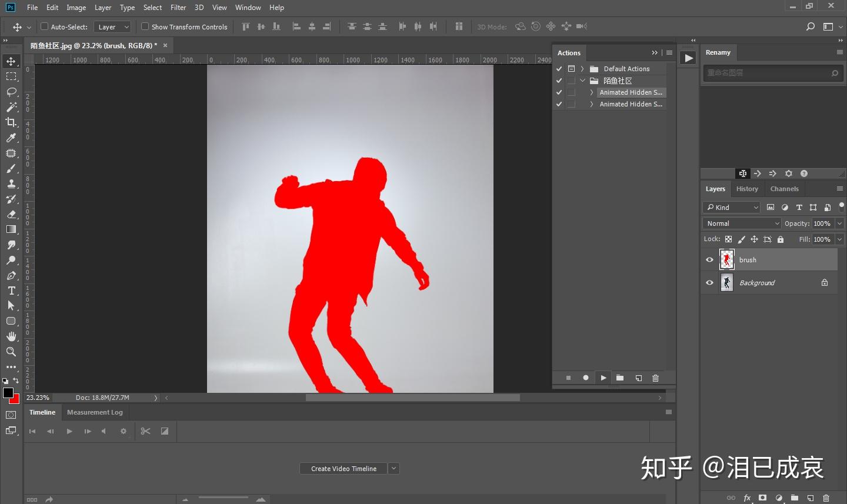Screen dimensions: 847x504
Task: Activate the Crop tool
Action: [11, 122]
